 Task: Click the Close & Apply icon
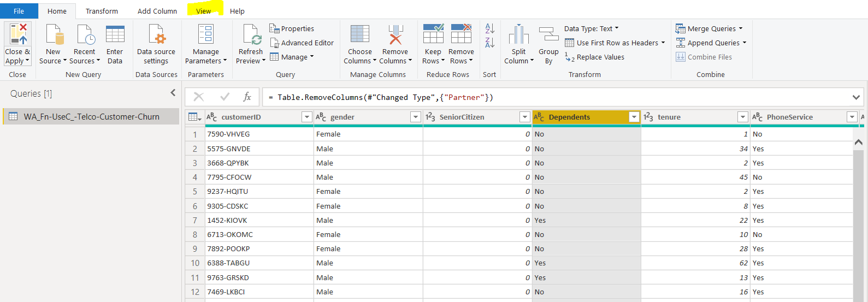(x=17, y=34)
